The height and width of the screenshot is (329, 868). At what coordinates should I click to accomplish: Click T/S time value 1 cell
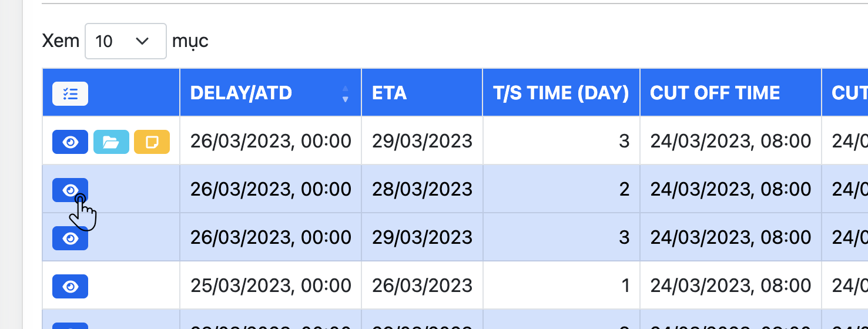click(561, 286)
